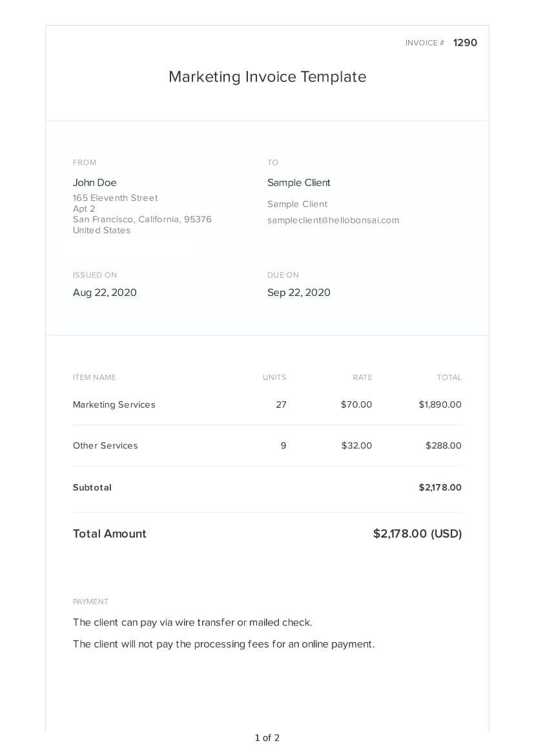
Task: Click the $288.00 line total
Action: click(x=444, y=446)
